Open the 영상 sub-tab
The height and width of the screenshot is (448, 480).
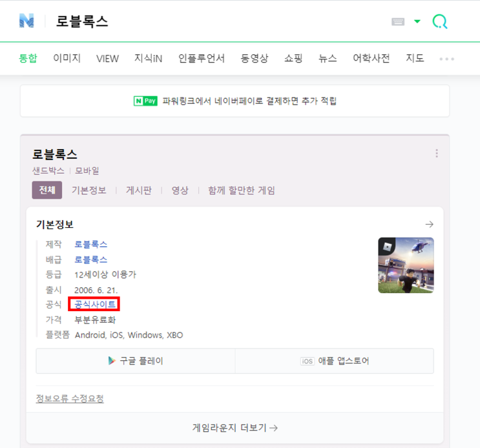click(x=180, y=190)
